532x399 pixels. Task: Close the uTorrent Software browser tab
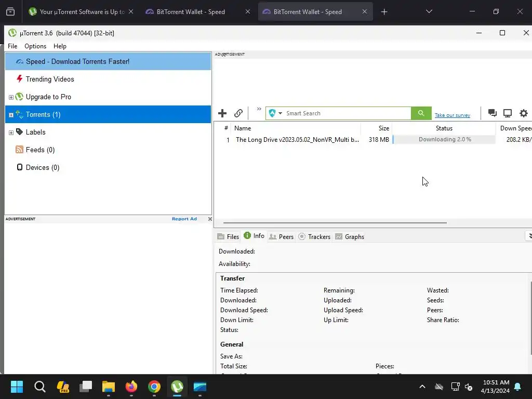click(131, 11)
